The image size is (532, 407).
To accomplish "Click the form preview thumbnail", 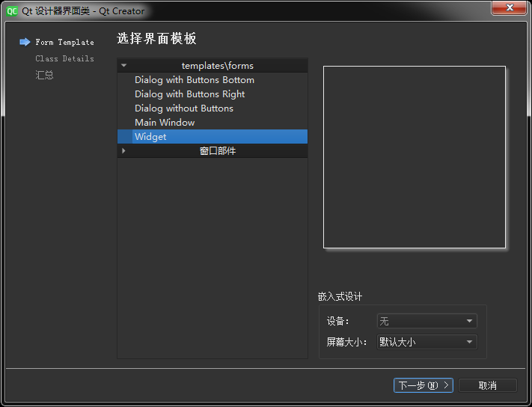I will coord(415,157).
